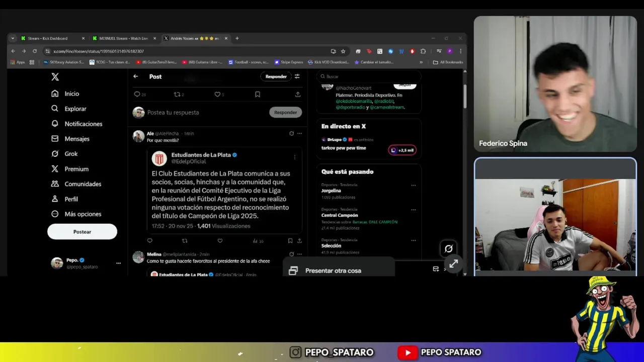Open @carnavalstream mention link
Image resolution: width=644 pixels, height=362 pixels.
387,107
